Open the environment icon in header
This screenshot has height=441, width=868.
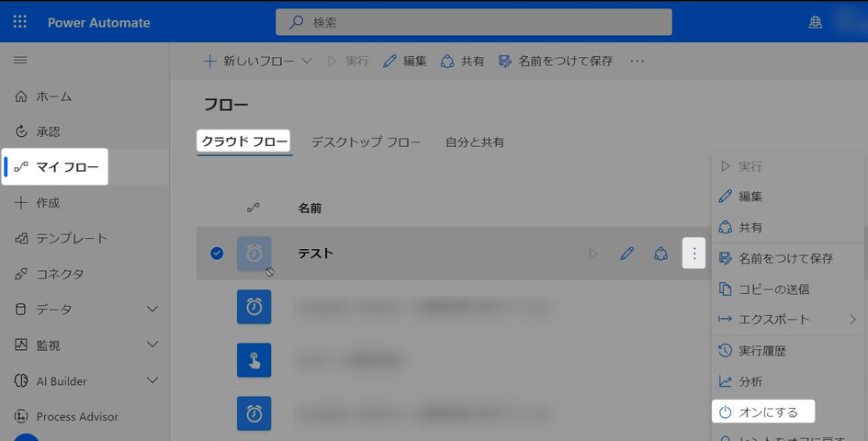click(x=815, y=22)
